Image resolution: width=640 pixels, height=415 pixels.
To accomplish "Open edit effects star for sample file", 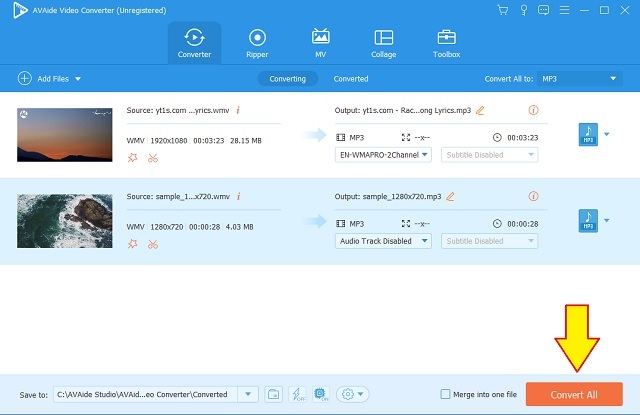I will click(x=132, y=244).
